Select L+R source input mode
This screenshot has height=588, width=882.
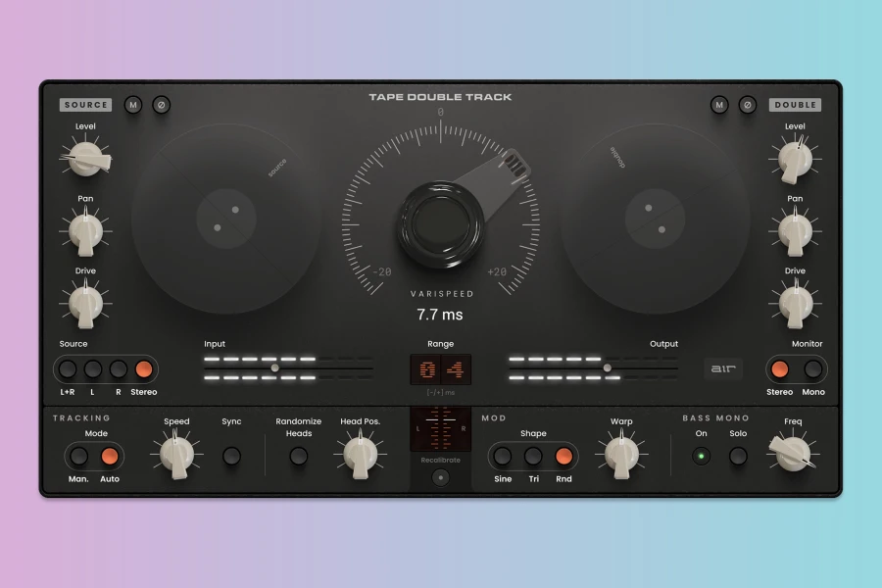(68, 369)
